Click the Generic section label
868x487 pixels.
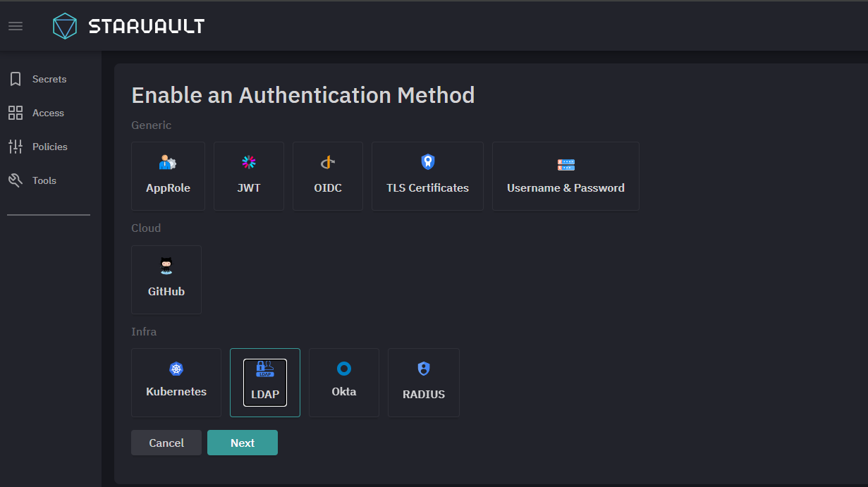(x=152, y=125)
